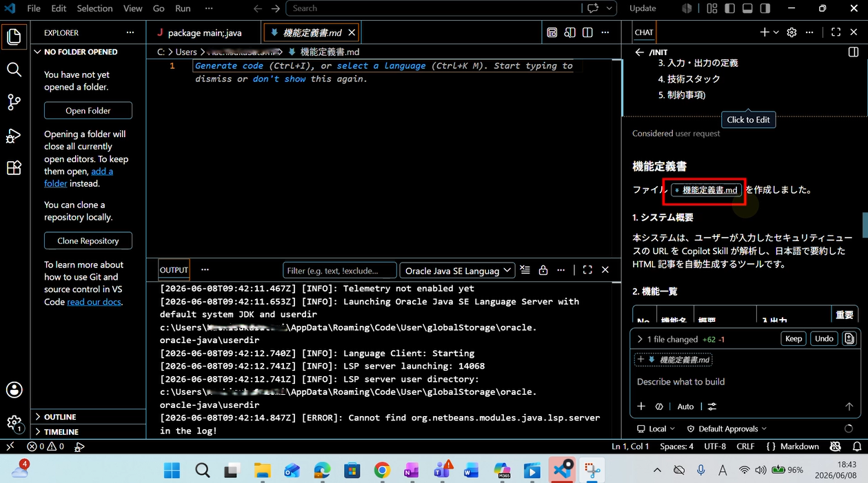Follow the 'add a folder' link

coord(79,177)
